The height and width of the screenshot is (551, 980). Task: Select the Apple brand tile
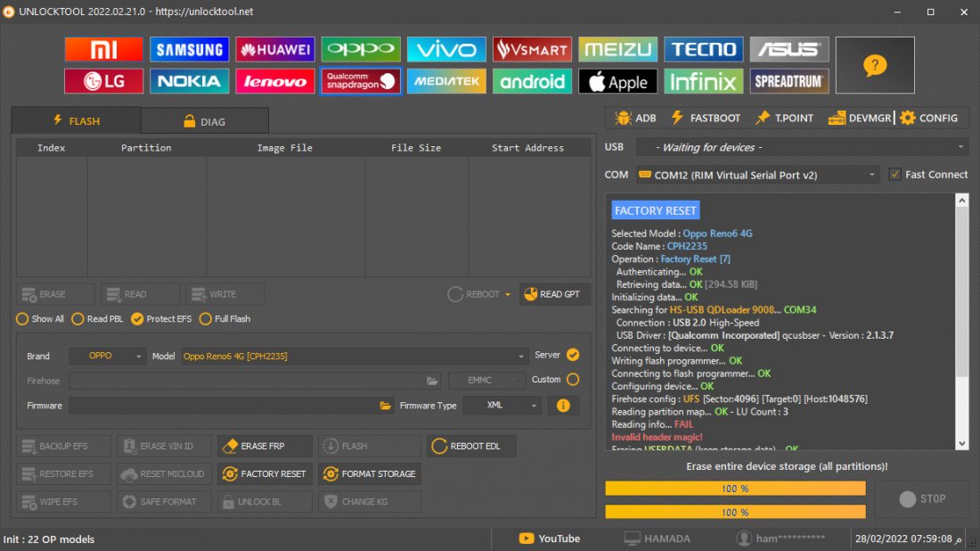point(617,81)
